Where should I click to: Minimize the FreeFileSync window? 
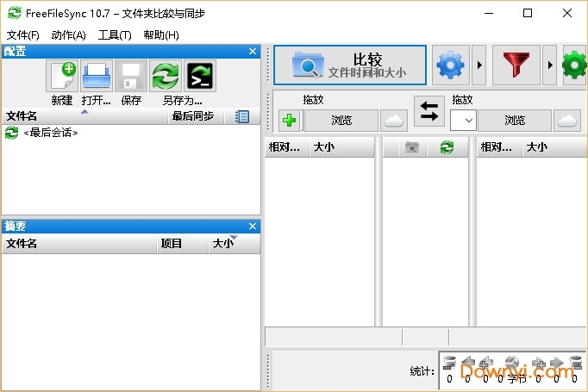click(x=489, y=13)
